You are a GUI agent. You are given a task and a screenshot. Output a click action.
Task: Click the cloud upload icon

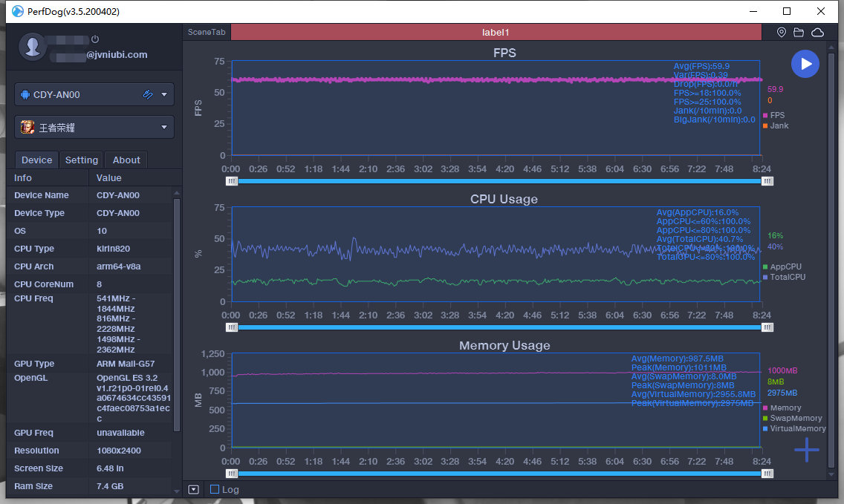[817, 33]
